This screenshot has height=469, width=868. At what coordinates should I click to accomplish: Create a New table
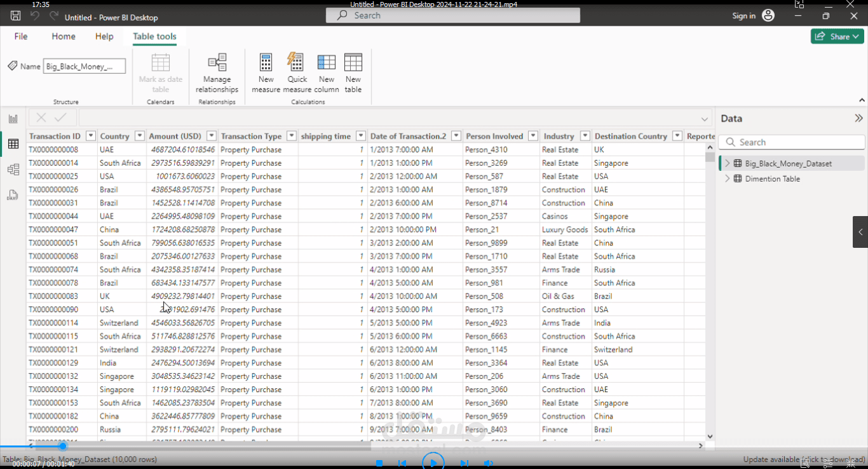[x=353, y=73]
